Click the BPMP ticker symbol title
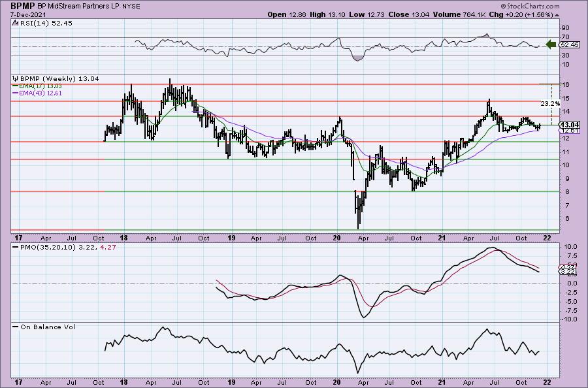 [22, 6]
